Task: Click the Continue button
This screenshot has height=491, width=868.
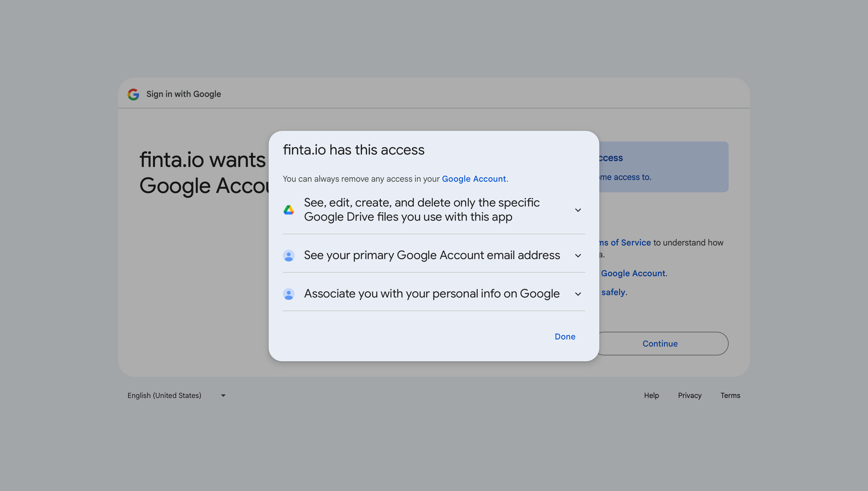Action: click(660, 344)
